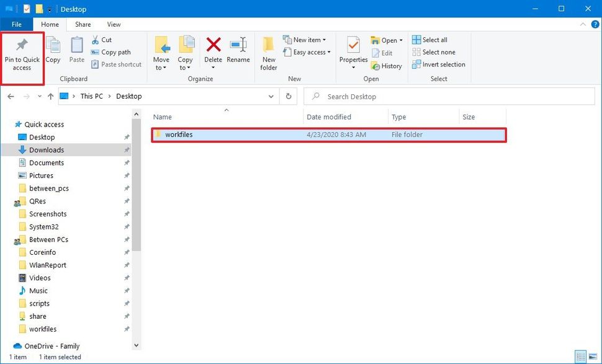Expand the address bar history dropdown arrow
The image size is (602, 364).
pyautogui.click(x=271, y=96)
